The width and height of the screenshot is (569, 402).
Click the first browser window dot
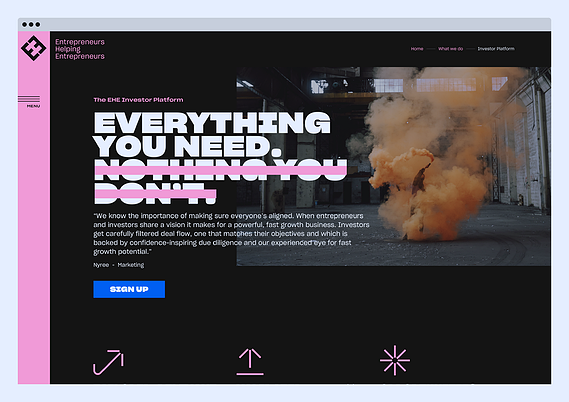pyautogui.click(x=24, y=24)
